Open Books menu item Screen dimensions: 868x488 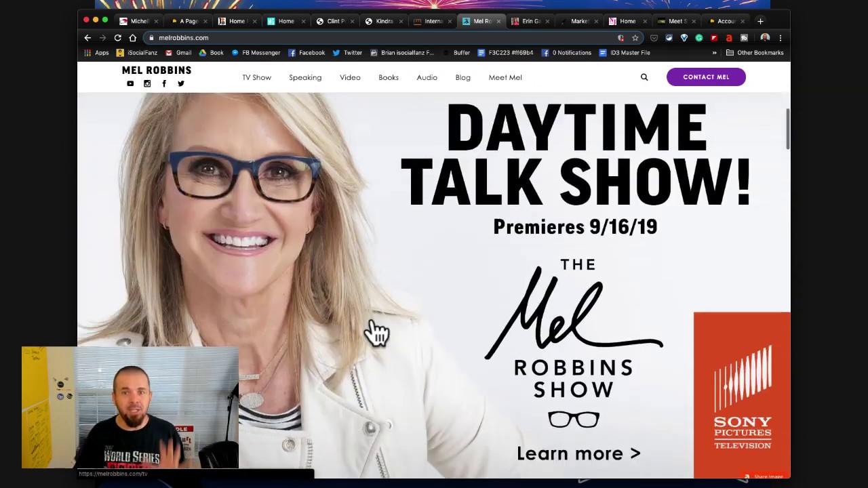click(389, 77)
